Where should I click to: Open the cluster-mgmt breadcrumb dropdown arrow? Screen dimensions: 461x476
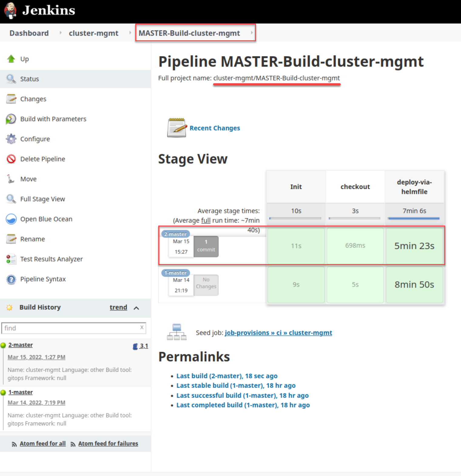[x=130, y=32]
